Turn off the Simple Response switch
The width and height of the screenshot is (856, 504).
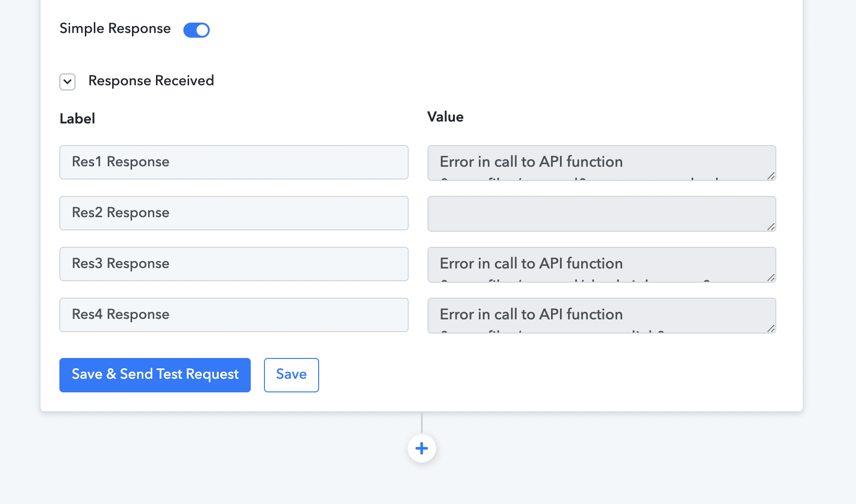click(197, 30)
